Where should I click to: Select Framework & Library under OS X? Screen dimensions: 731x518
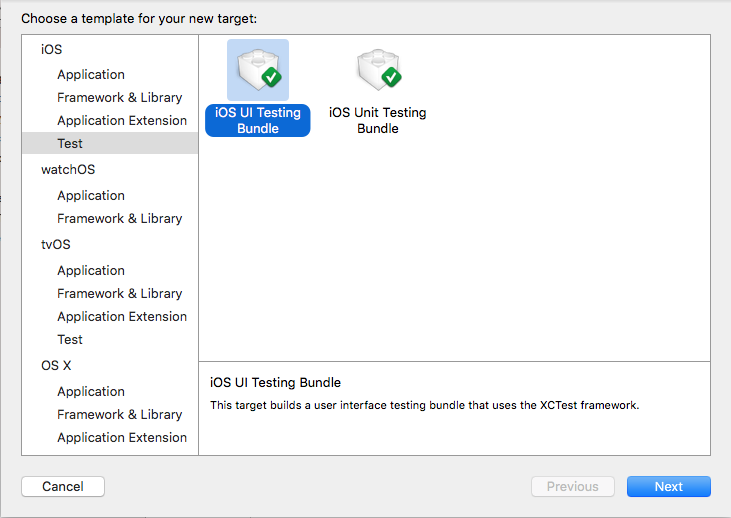tap(119, 414)
